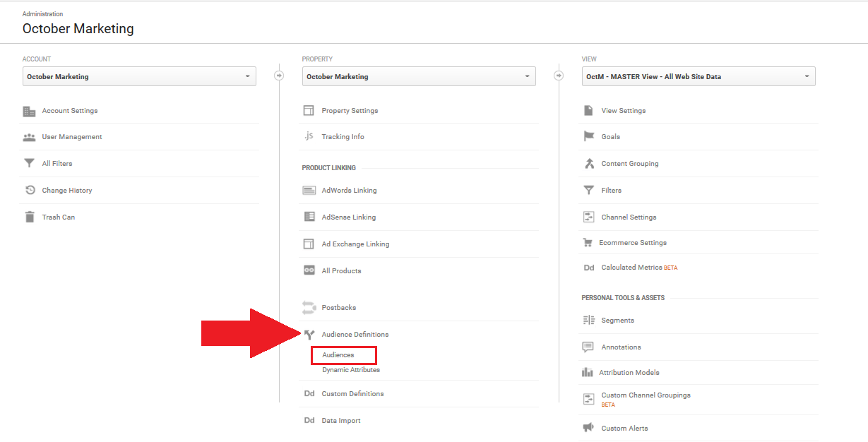Viewport: 868px width, 442px height.
Task: Select the Custom Alerts link
Action: point(624,429)
